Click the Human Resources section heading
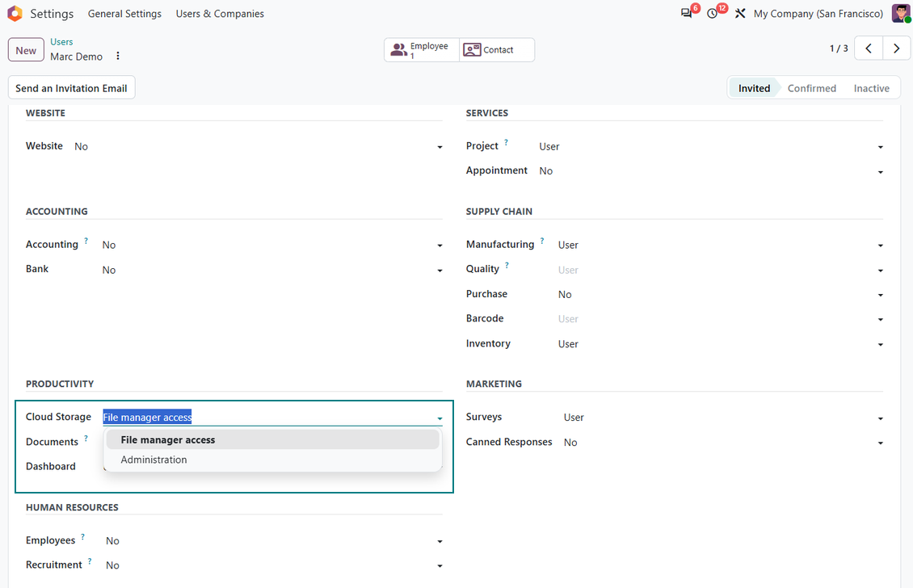Screen dimensions: 913x588 [x=72, y=507]
